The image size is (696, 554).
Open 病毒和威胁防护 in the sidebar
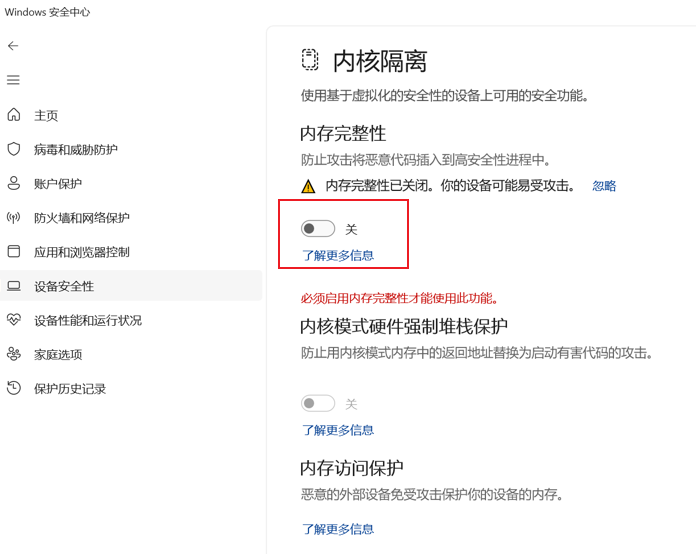76,150
